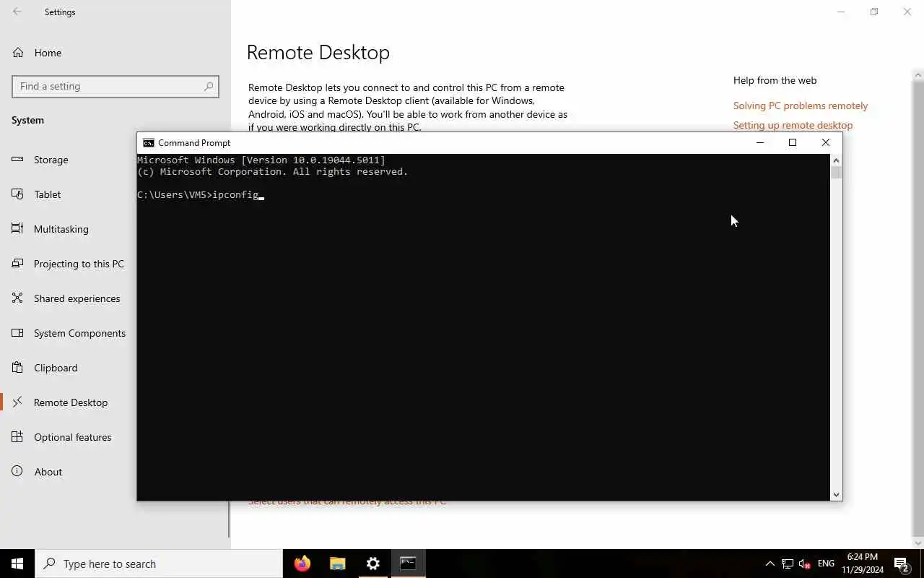The image size is (924, 578).
Task: Click the Command Prompt title bar icon
Action: point(148,143)
